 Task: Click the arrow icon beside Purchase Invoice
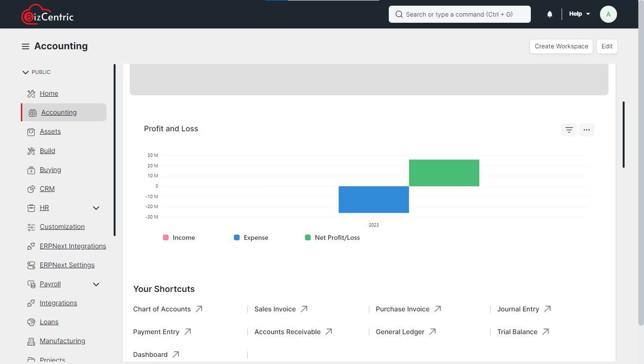tap(438, 309)
